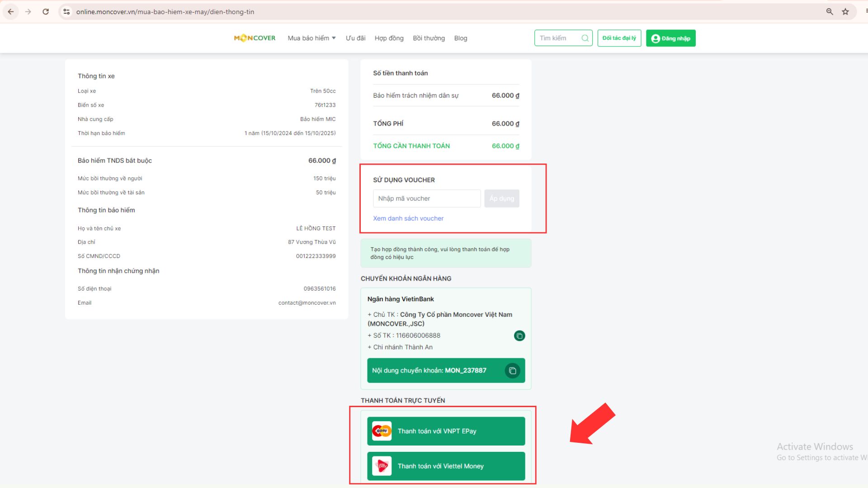Click the Thông tin xe heading
The image size is (868, 488).
pos(96,76)
